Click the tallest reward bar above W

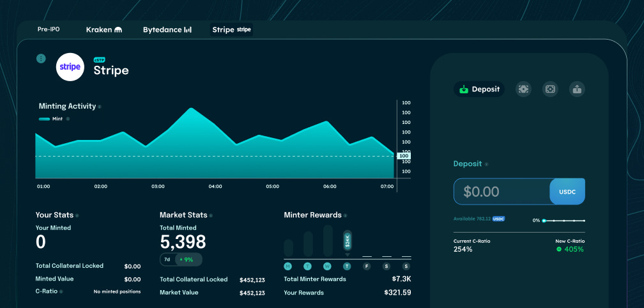(x=328, y=241)
